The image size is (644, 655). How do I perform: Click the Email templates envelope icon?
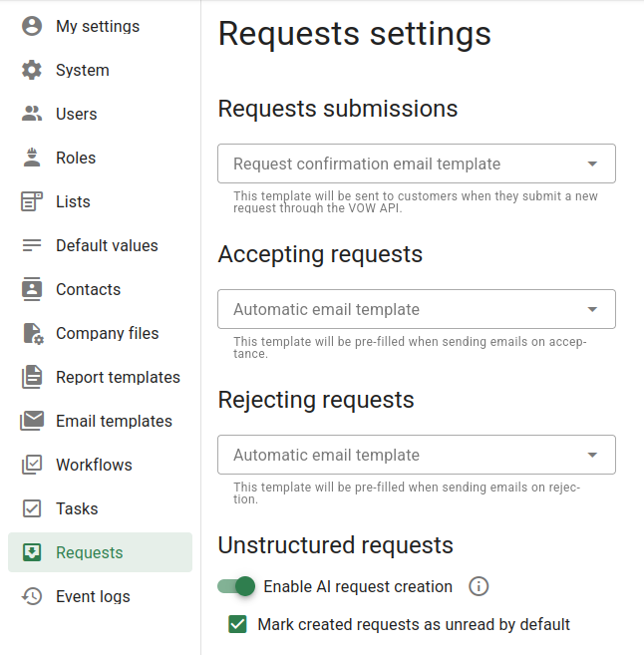point(32,421)
